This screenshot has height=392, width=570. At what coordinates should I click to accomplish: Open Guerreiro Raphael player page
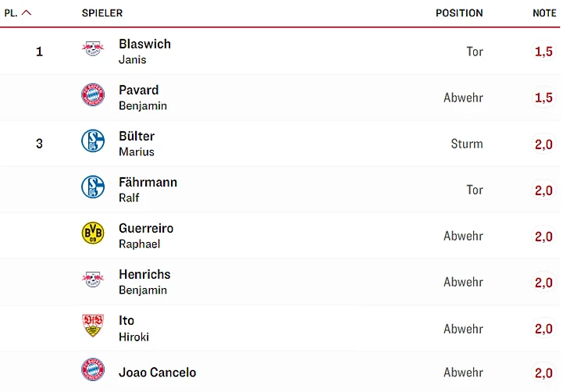point(146,235)
